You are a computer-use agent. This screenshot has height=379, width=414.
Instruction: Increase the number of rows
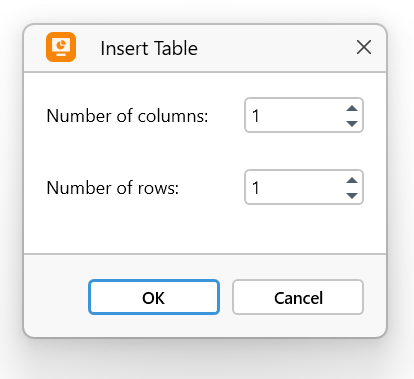pos(352,181)
